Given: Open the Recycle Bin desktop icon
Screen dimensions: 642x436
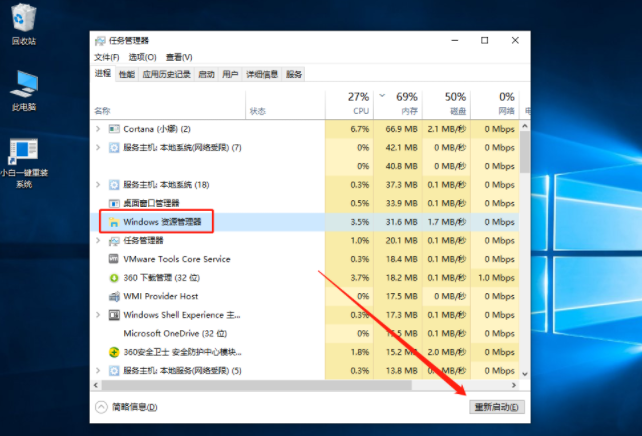Looking at the screenshot, I should [x=24, y=24].
